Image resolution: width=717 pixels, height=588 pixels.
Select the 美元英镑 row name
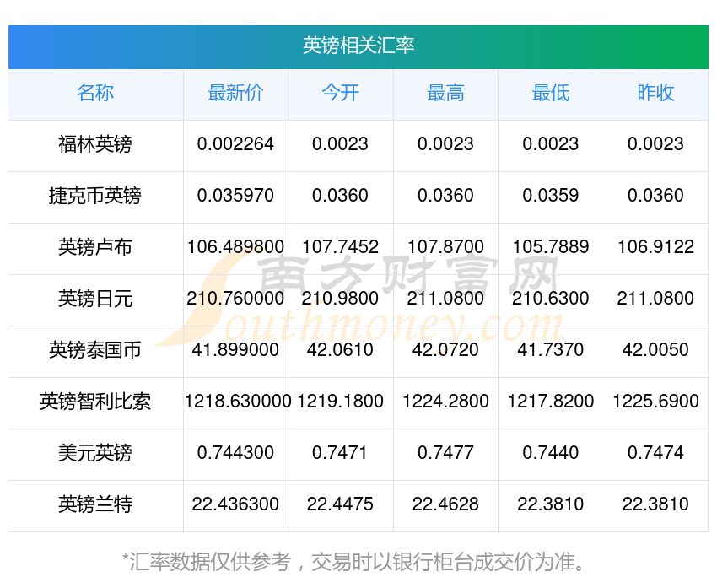pos(95,453)
